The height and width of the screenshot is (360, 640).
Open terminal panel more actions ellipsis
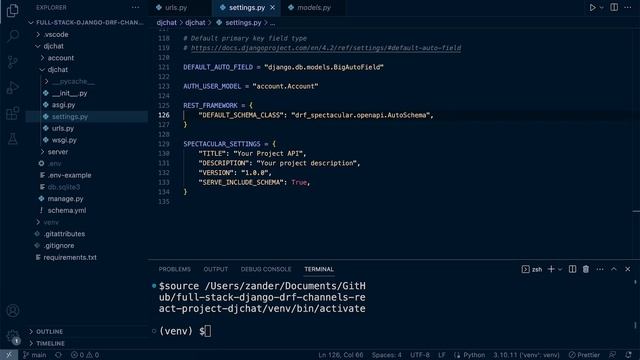click(600, 269)
